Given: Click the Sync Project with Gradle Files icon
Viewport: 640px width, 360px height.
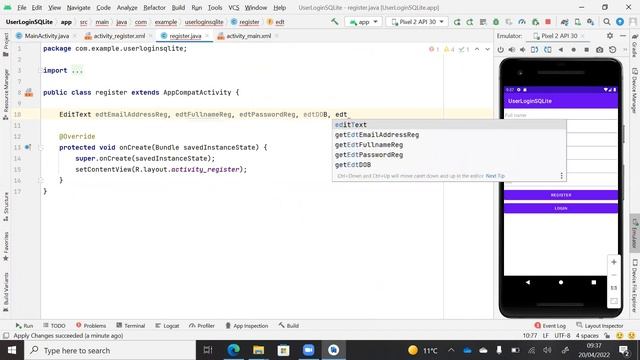Looking at the screenshot, I should pyautogui.click(x=564, y=22).
